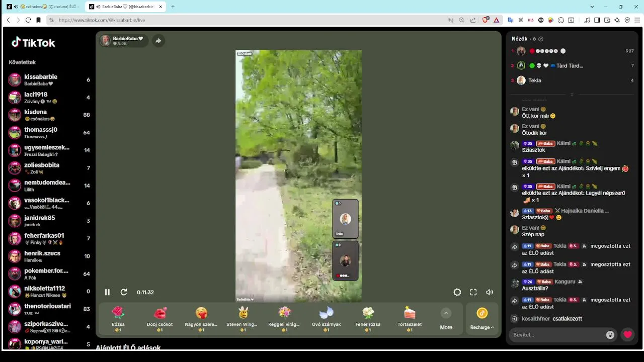The image size is (644, 362).
Task: Send the Óvó szárnyak gift
Action: click(327, 319)
